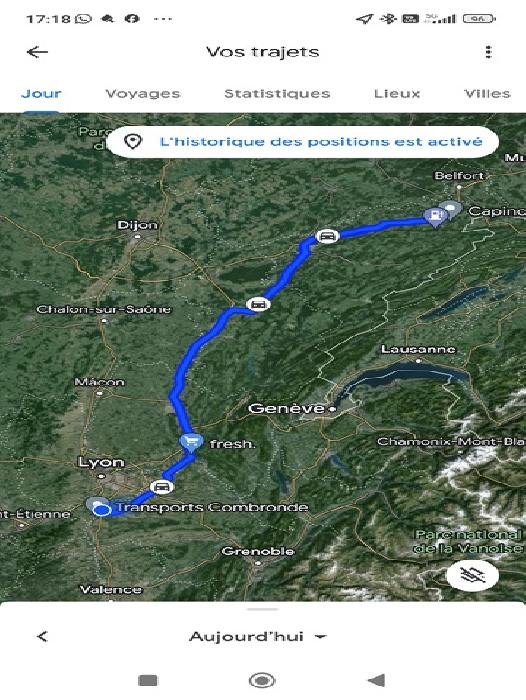The width and height of the screenshot is (526, 700).
Task: Toggle the map layers satellite button
Action: [473, 576]
